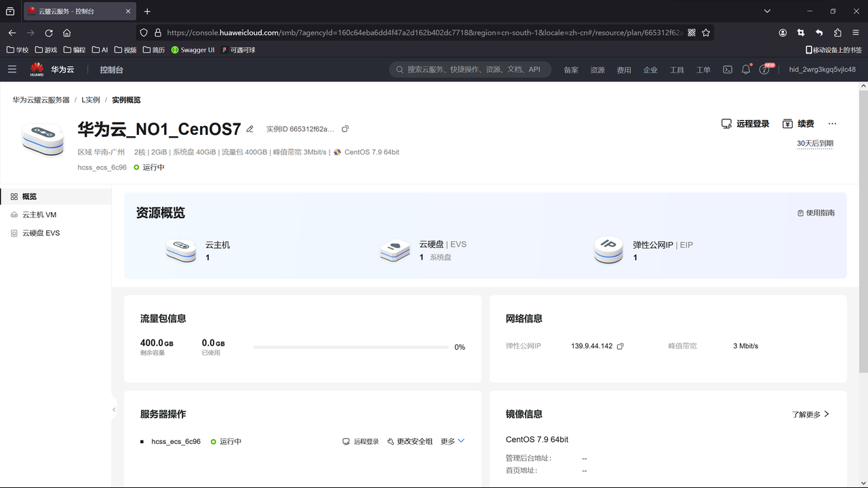
Task: Open the browser application menu
Action: coord(856,33)
